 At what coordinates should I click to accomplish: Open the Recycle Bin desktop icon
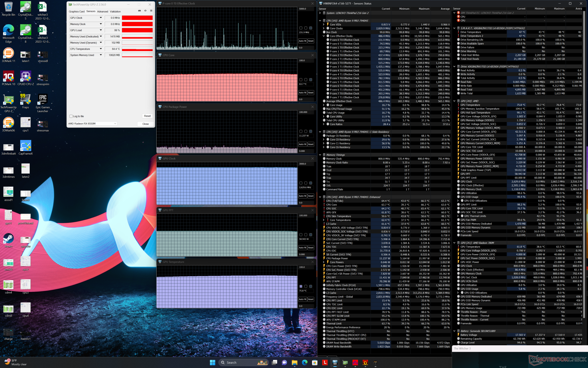pos(8,9)
